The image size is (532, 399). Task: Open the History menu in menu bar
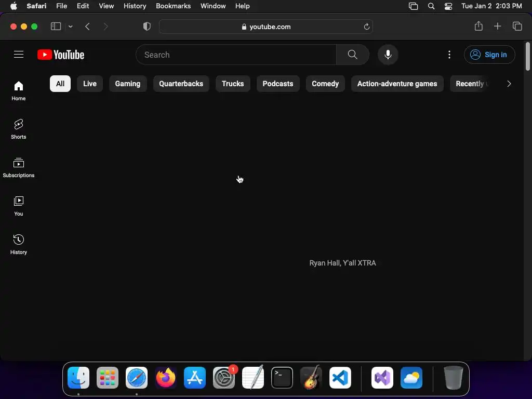(135, 6)
